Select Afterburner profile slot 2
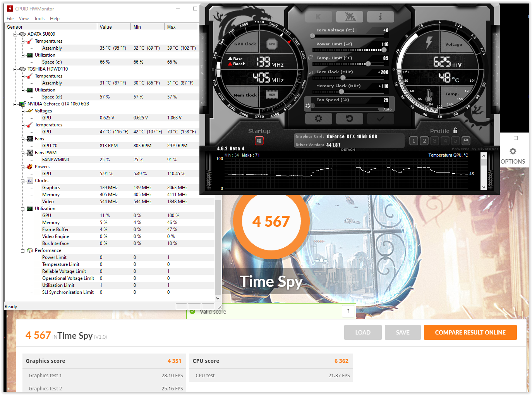Viewport: 532px width, 395px height. point(424,141)
